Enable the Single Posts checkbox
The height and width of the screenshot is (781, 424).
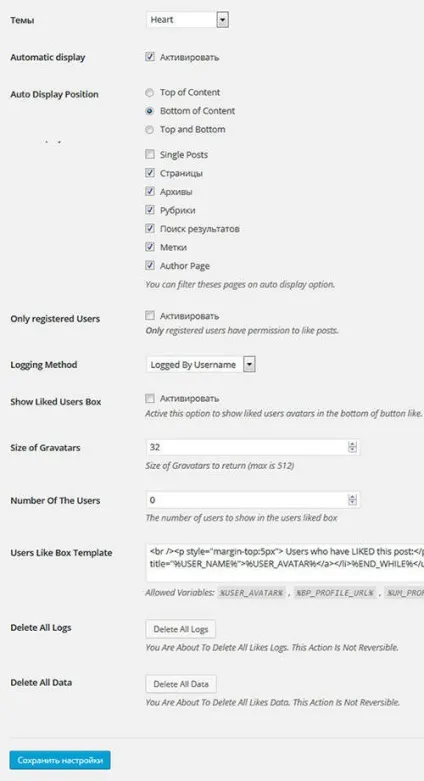[149, 154]
